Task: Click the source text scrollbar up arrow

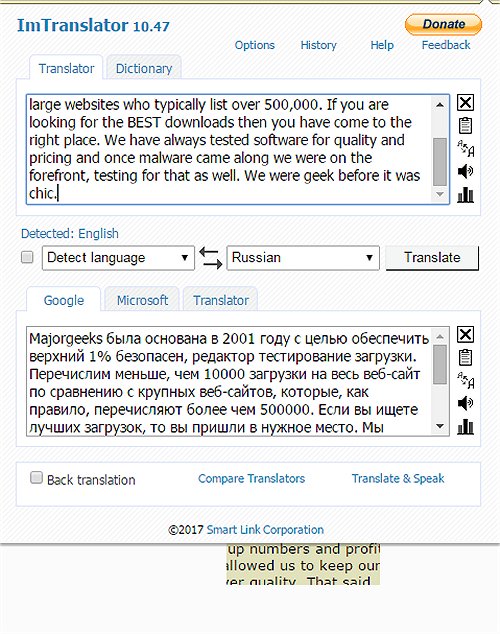Action: click(x=440, y=105)
